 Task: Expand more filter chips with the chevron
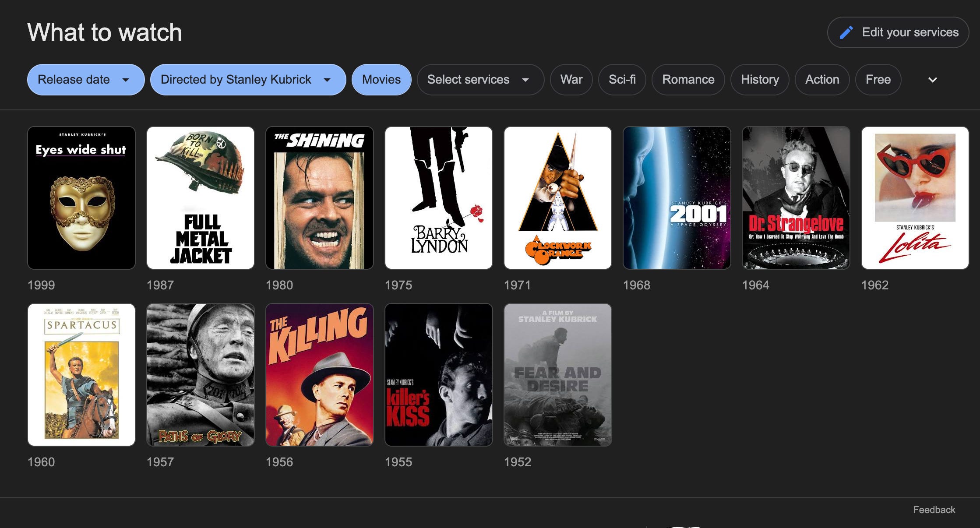coord(932,80)
